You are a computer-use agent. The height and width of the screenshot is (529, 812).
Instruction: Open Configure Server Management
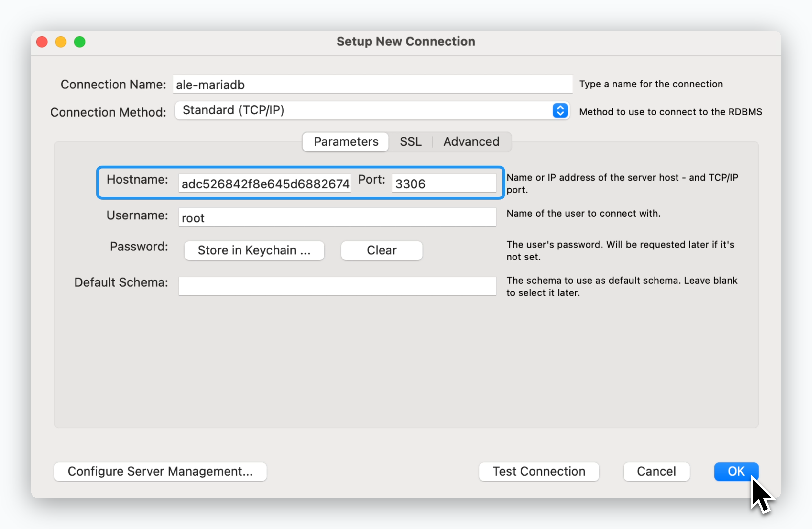(160, 472)
